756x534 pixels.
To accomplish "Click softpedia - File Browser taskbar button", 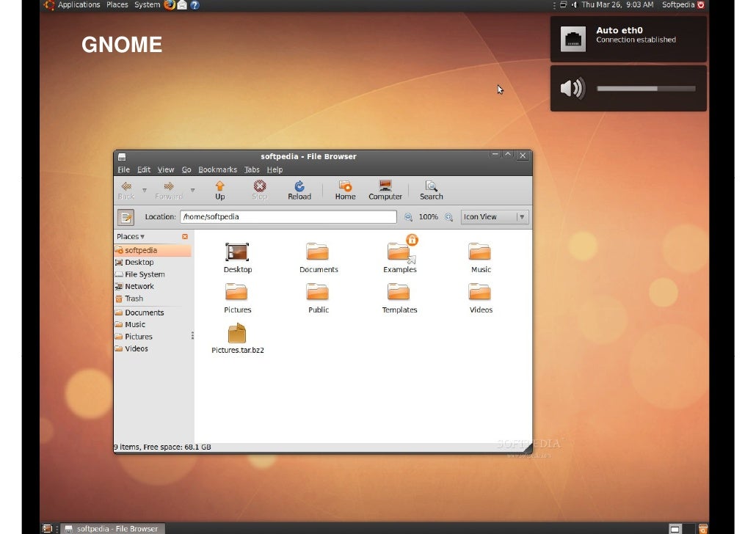I will click(114, 529).
